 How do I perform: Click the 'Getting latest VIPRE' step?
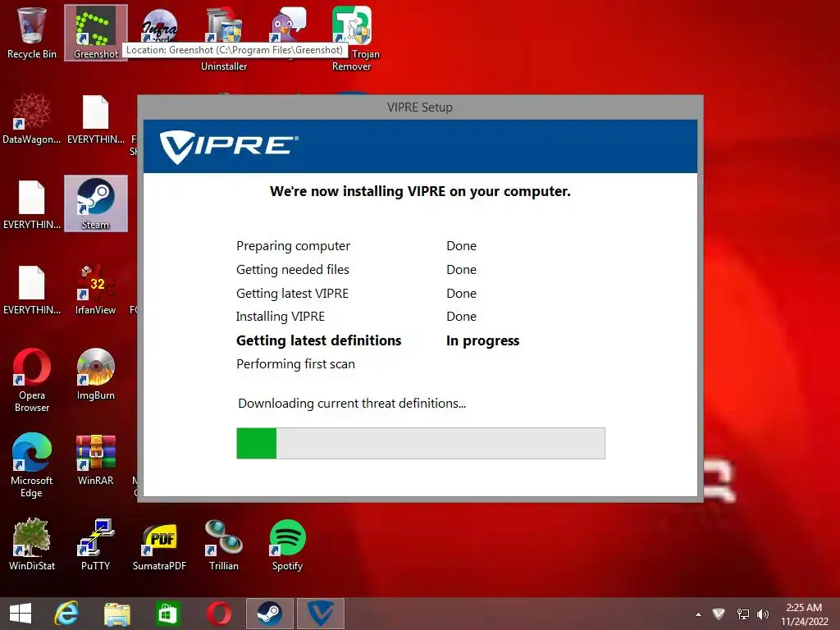pyautogui.click(x=293, y=293)
